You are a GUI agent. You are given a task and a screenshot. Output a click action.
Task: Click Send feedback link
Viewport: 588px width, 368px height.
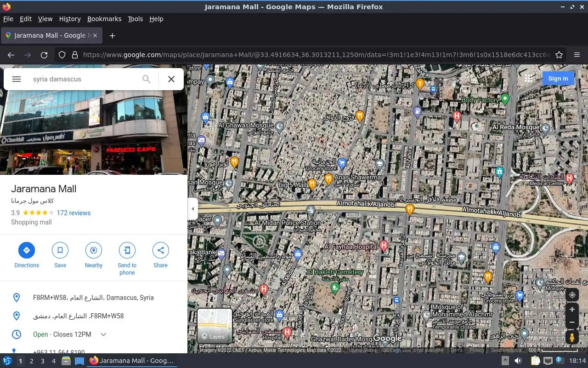point(507,350)
